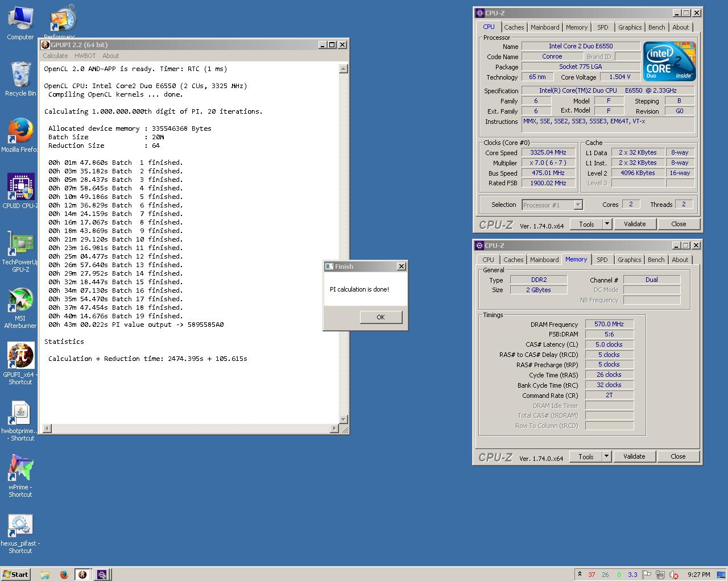Launch the wPrime desktop shortcut
Screen dimensions: 728x582
pos(20,476)
